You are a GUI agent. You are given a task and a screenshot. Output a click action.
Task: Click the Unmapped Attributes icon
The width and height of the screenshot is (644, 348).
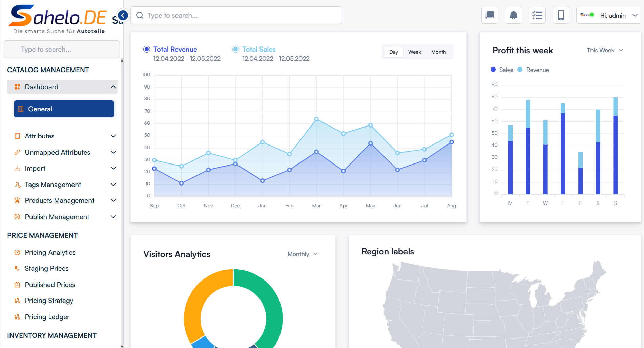pos(17,152)
